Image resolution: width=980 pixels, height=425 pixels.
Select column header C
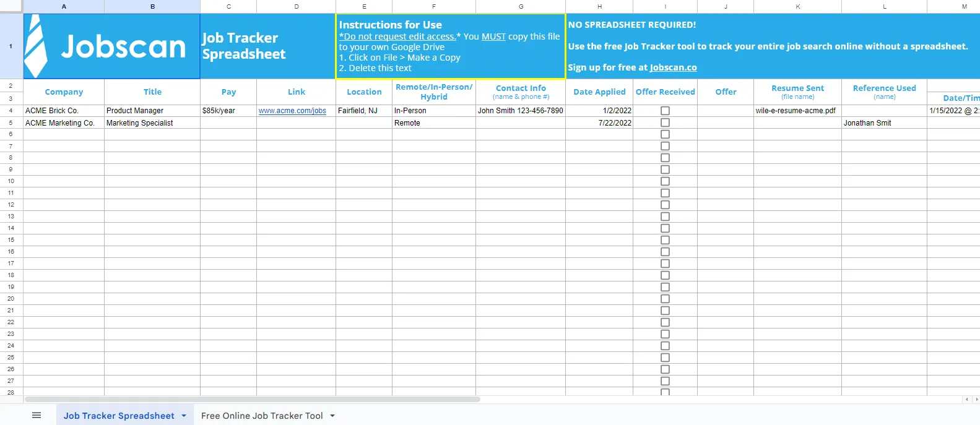point(228,6)
